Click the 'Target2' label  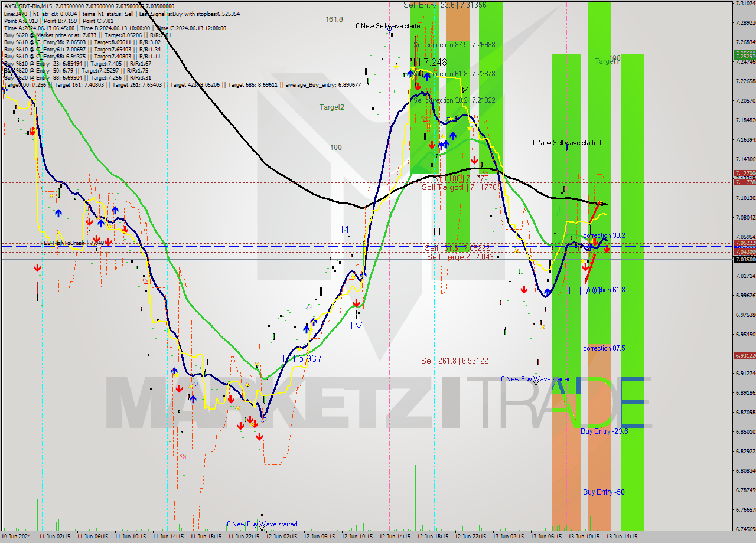pos(331,107)
